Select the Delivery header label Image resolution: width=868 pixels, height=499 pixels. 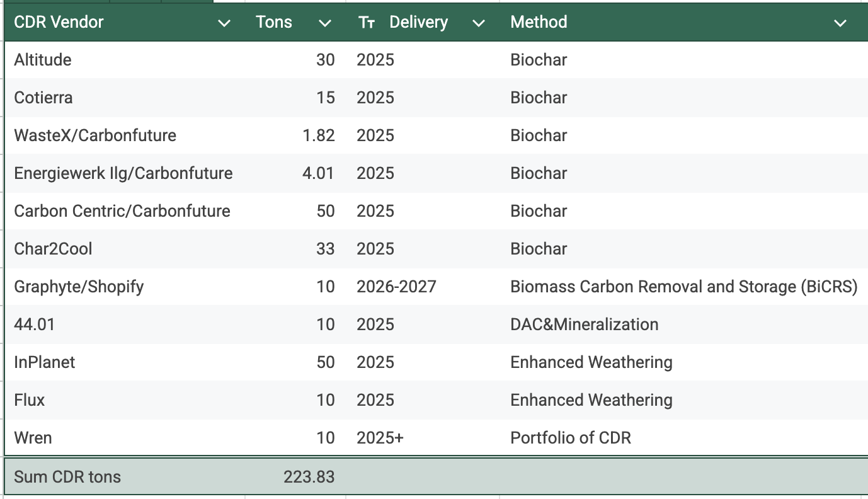pyautogui.click(x=418, y=22)
